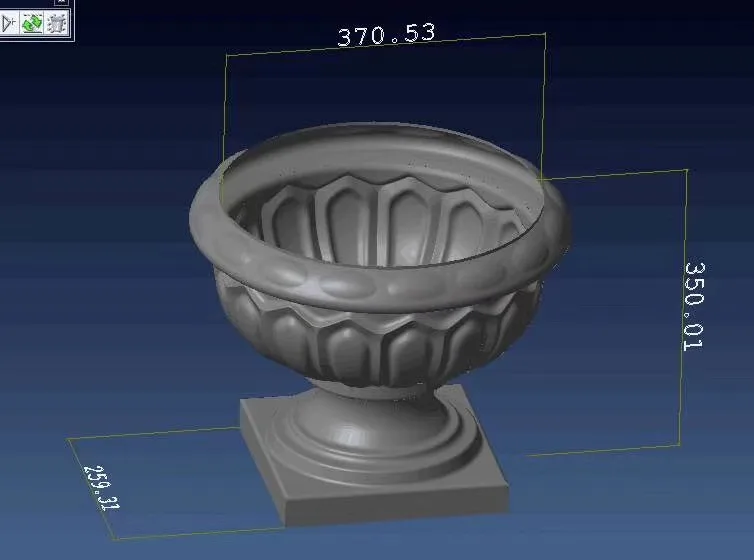
Task: Select the 350.01 height dimension label
Action: 694,307
